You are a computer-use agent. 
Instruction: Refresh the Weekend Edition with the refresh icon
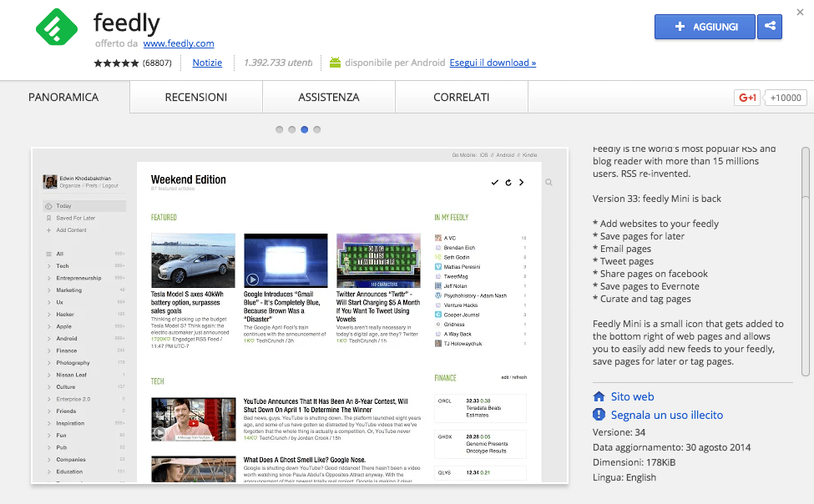click(x=509, y=181)
